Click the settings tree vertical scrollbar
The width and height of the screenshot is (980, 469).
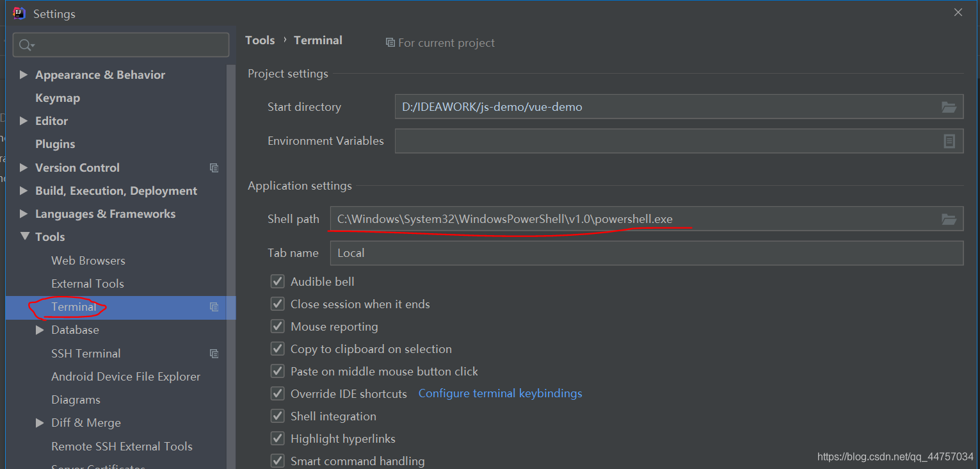tap(231, 266)
